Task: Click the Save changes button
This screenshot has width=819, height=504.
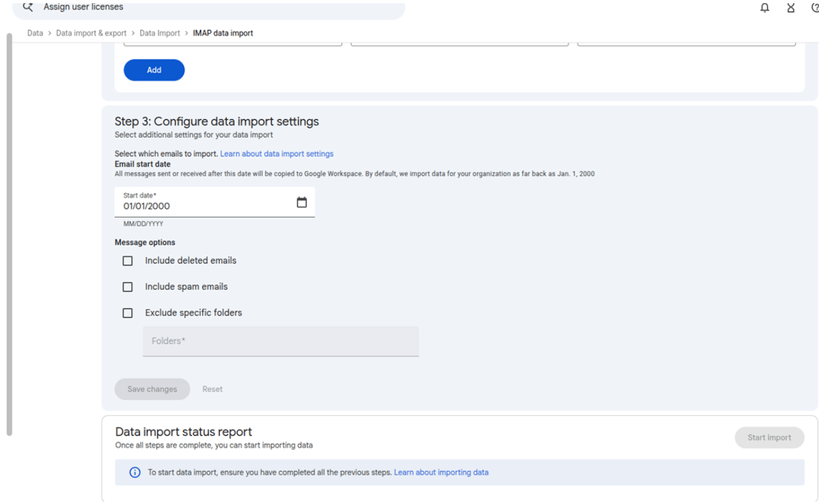Action: 152,389
